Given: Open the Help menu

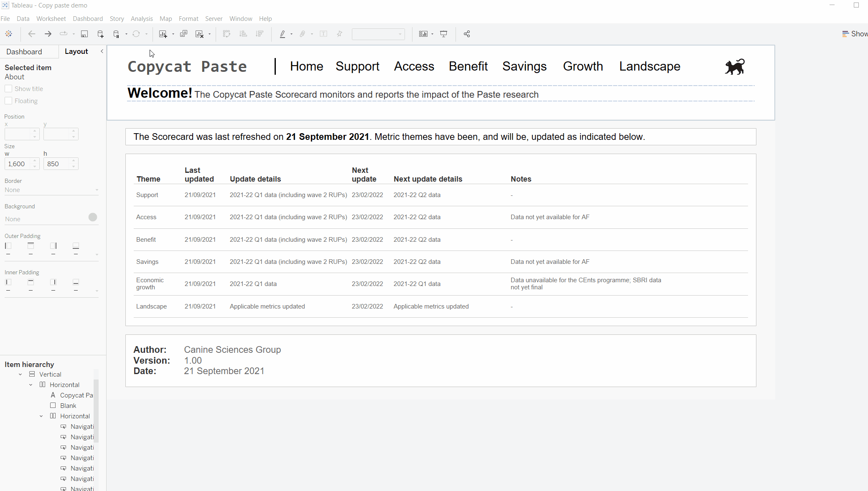Looking at the screenshot, I should [265, 19].
